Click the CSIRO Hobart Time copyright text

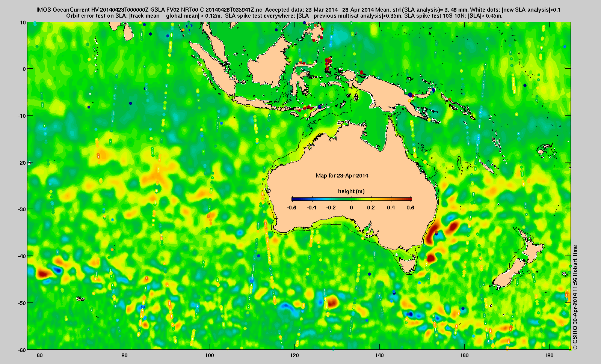(x=575, y=298)
